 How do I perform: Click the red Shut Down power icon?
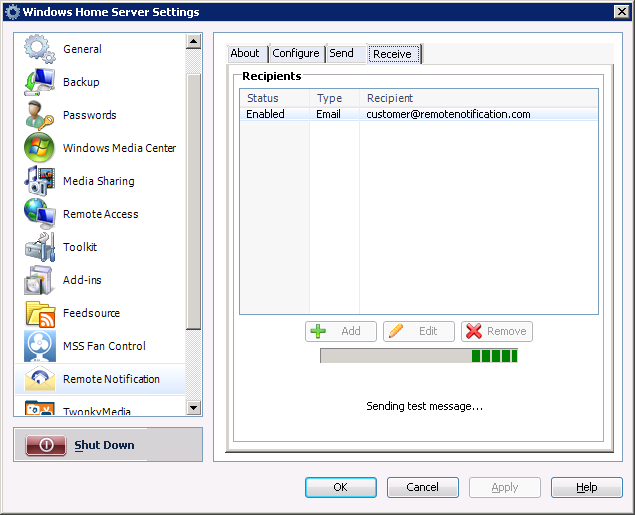pos(46,445)
